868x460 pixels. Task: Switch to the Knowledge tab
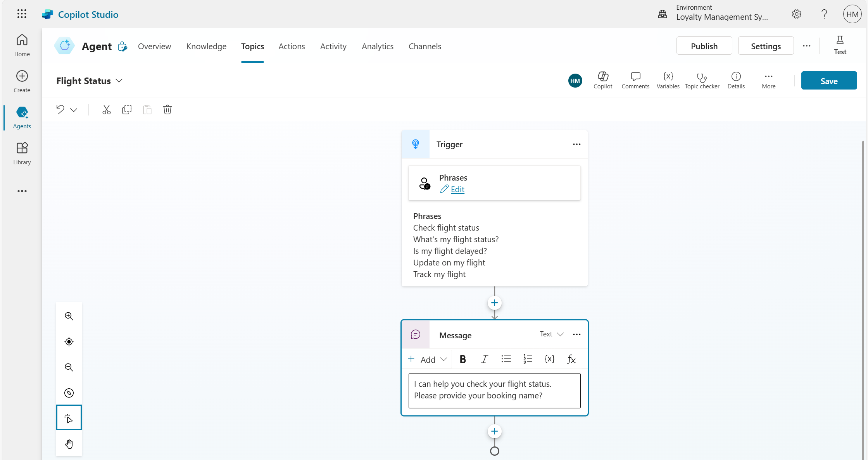click(206, 46)
